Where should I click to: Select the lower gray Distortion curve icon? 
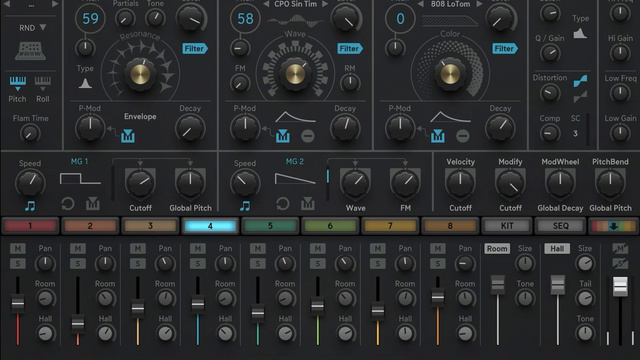pyautogui.click(x=580, y=97)
